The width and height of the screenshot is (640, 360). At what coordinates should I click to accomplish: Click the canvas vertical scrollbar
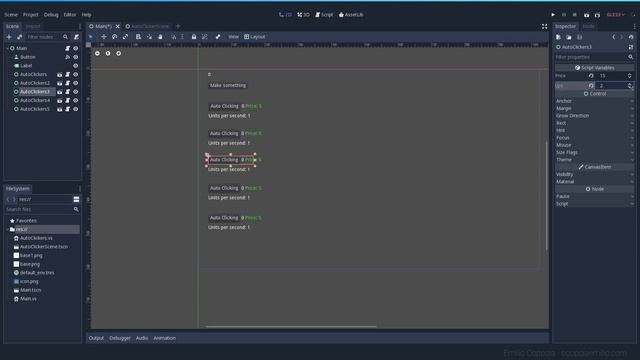pos(547,196)
